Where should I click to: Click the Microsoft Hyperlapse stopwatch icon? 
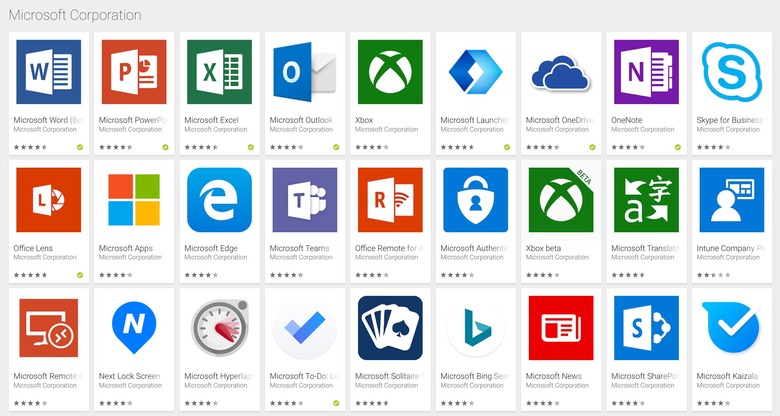pos(219,327)
